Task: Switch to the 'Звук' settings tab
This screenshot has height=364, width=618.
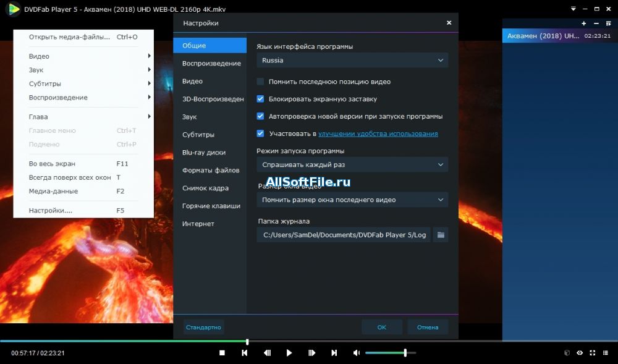Action: [210, 117]
